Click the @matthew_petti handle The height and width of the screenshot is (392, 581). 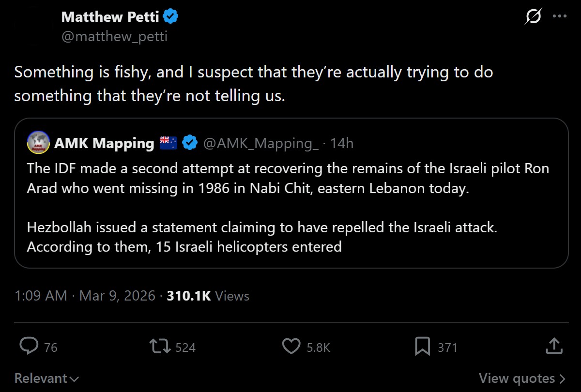tap(114, 37)
